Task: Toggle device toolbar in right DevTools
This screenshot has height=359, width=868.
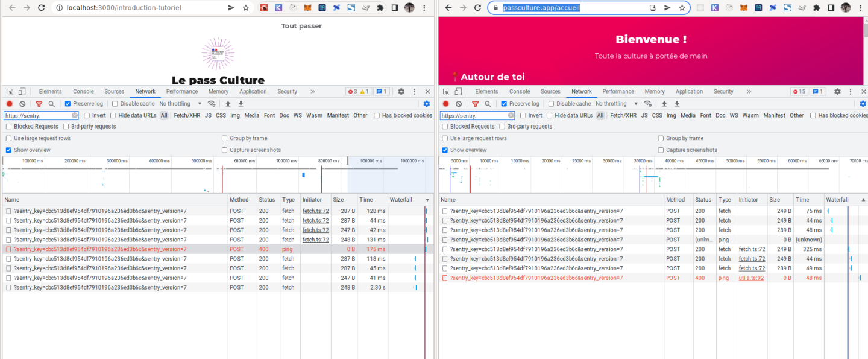Action: point(458,92)
